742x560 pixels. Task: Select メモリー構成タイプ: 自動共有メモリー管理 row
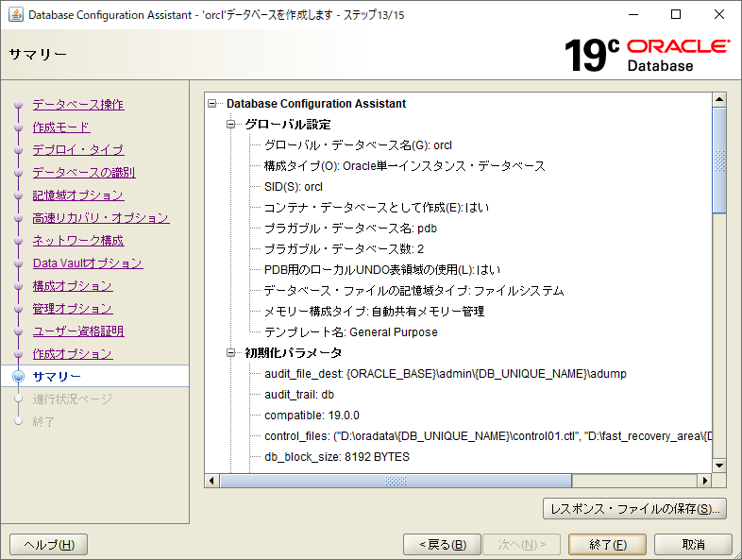[x=375, y=312]
